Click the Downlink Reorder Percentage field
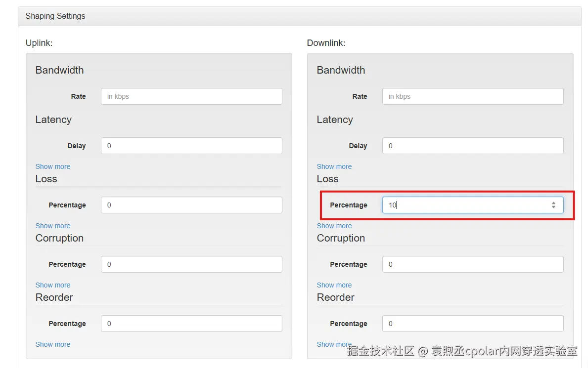 pyautogui.click(x=473, y=324)
